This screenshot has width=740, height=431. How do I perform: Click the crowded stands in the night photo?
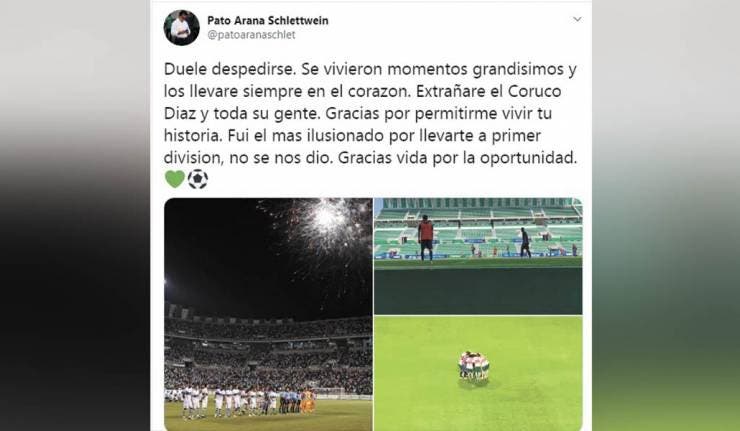pyautogui.click(x=268, y=354)
